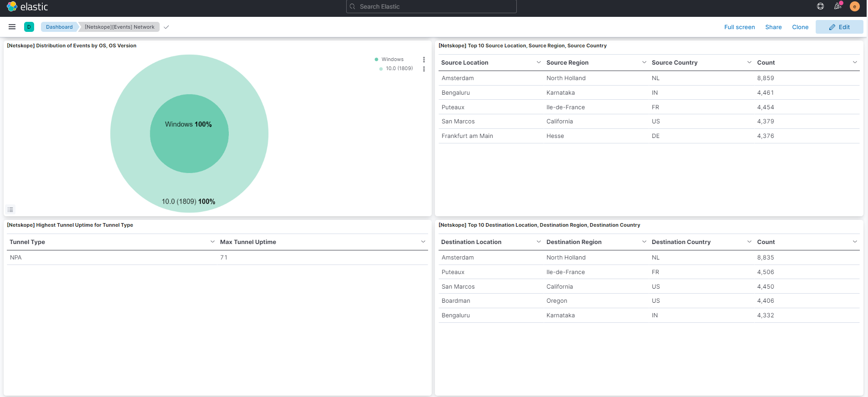Click the Search Elastic input field
Viewport: 868px width, 397px height.
coord(431,6)
